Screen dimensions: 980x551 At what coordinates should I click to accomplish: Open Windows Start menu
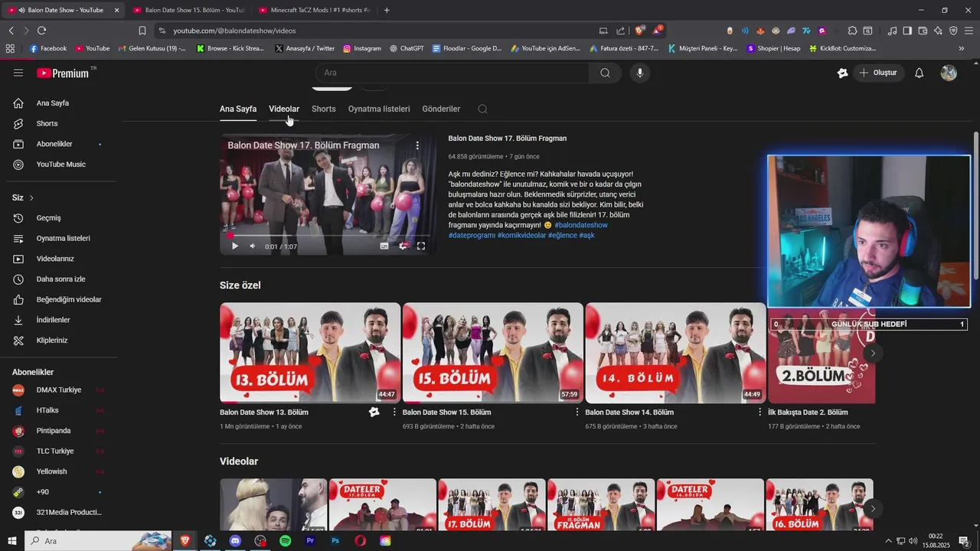[x=11, y=541]
